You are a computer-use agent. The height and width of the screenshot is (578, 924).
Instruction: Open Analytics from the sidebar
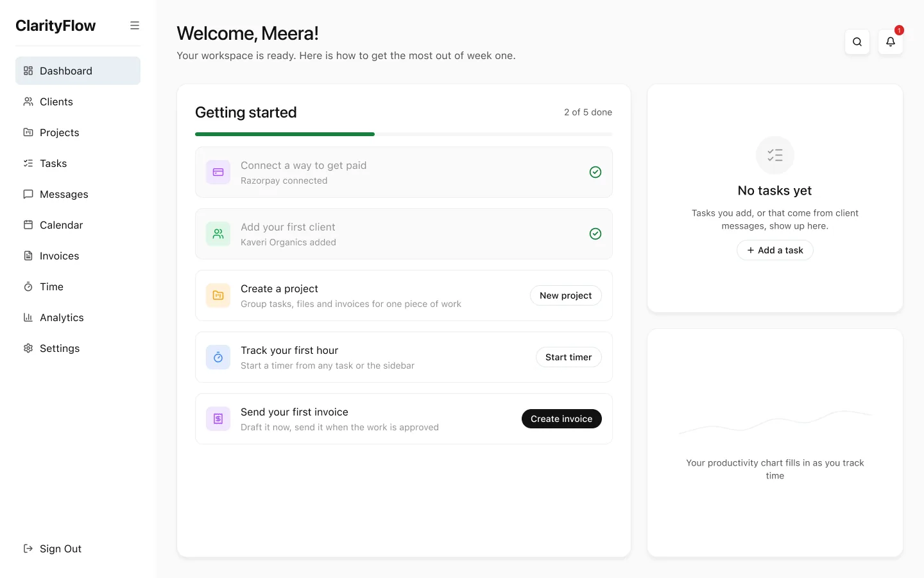pos(78,317)
